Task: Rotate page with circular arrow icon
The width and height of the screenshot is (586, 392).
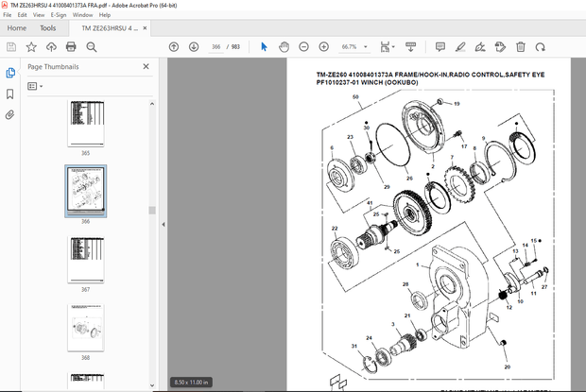Action: (541, 46)
